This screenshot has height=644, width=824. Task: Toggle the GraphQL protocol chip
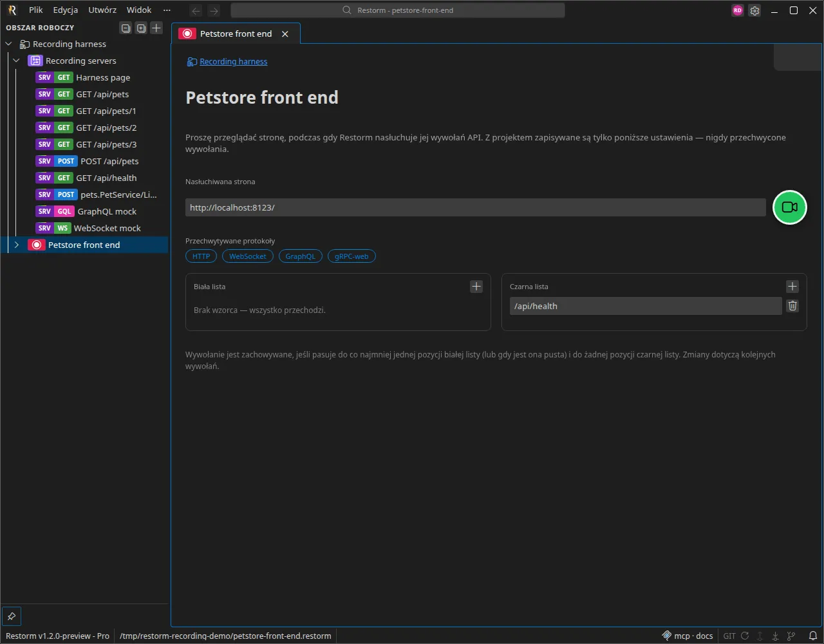pos(301,256)
